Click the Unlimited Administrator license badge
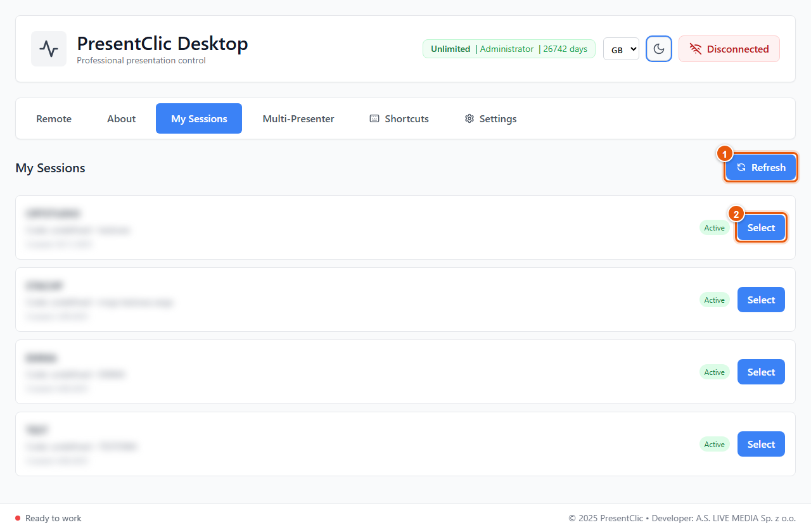The height and width of the screenshot is (532, 811). coord(509,49)
